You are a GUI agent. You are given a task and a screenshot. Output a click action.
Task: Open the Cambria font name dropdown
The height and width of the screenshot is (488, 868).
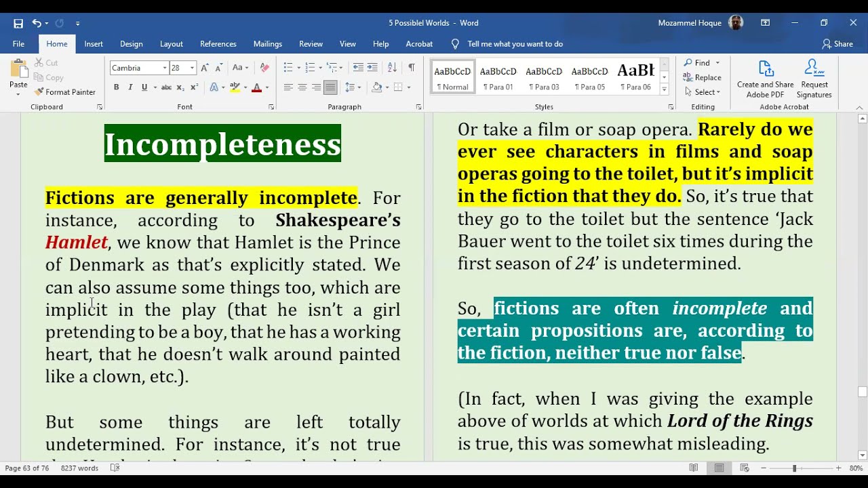164,68
